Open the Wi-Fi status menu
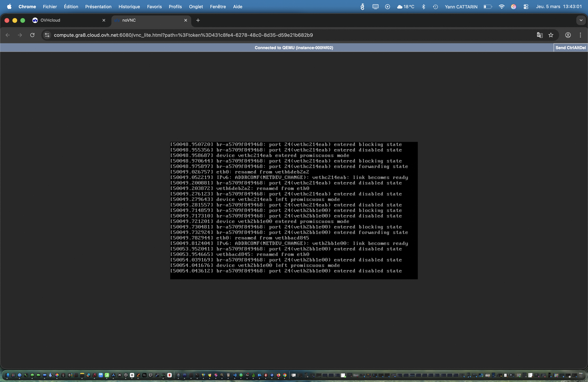Screen dimensions: 588x382 [501, 7]
